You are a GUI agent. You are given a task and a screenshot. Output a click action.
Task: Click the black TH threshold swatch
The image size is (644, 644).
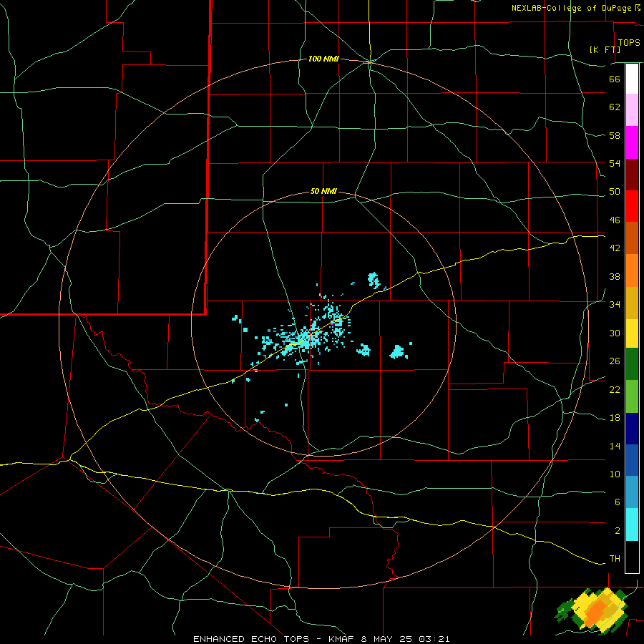[x=632, y=557]
